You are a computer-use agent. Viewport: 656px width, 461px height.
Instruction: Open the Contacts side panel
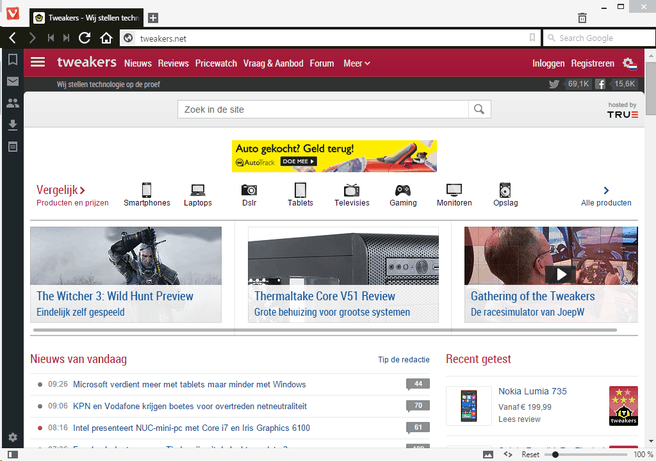[13, 103]
